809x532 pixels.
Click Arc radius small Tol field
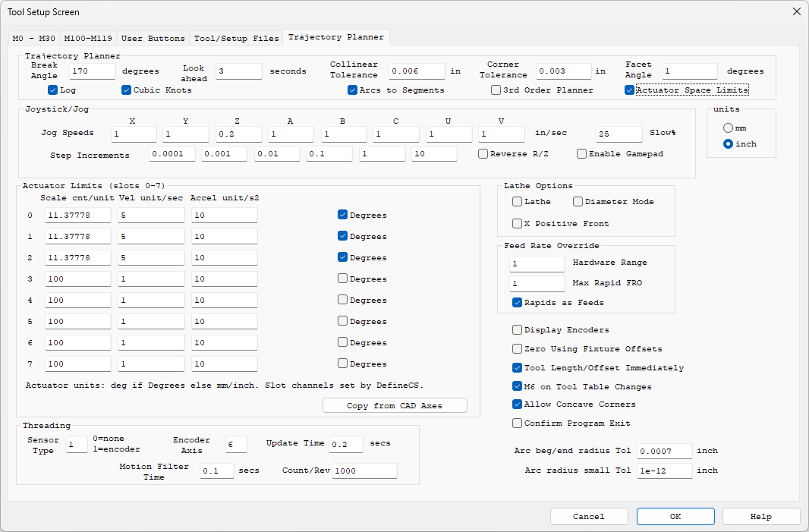click(665, 471)
